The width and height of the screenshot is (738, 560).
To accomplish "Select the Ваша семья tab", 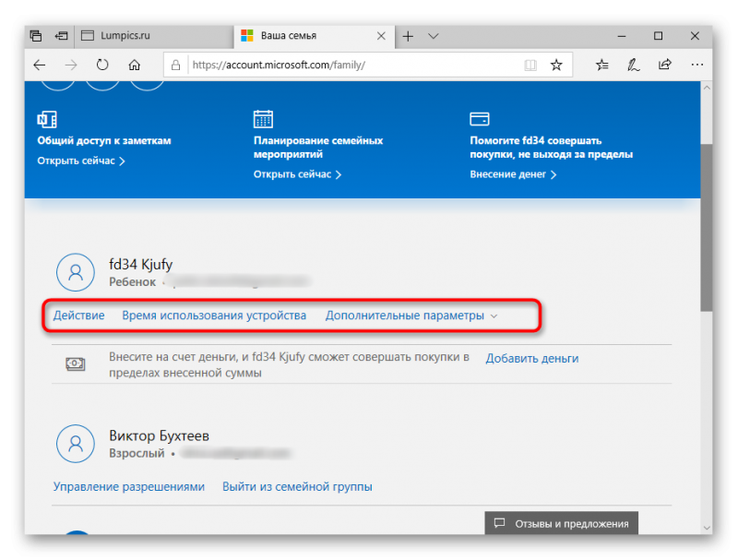I will (x=315, y=36).
